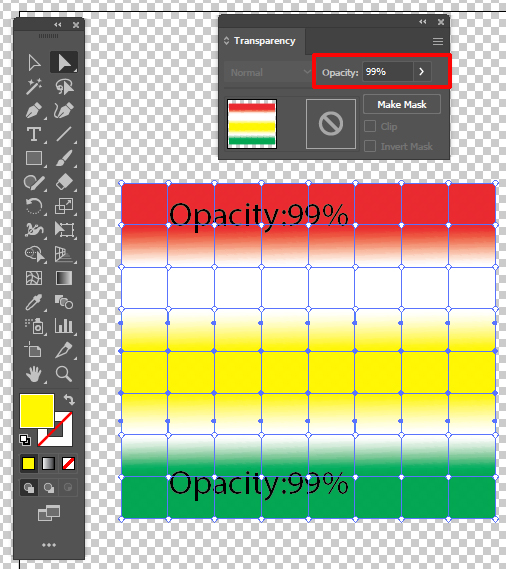Choose the Symbol Sprayer tool

point(34,326)
